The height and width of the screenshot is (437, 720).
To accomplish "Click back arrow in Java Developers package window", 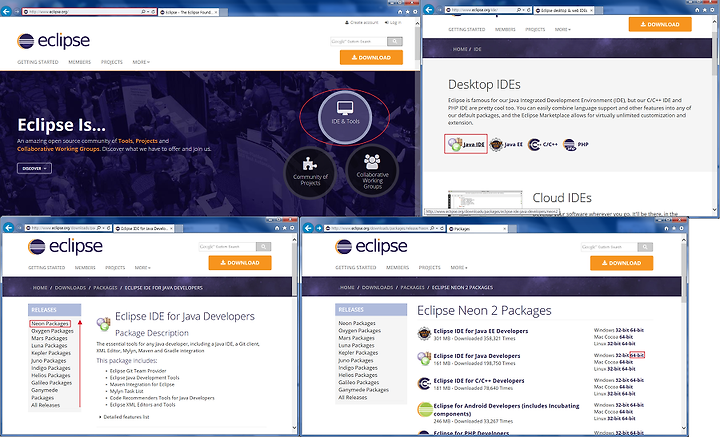I will click(8, 228).
